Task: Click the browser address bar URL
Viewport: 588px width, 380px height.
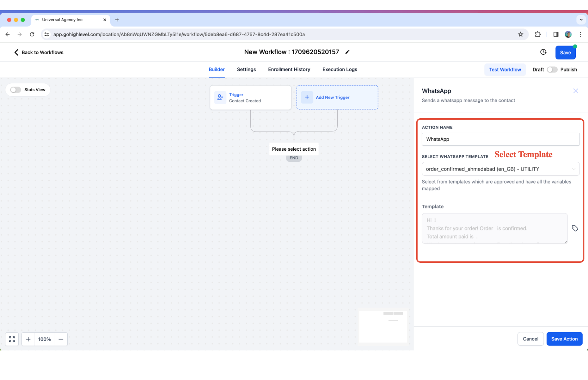Action: point(179,34)
